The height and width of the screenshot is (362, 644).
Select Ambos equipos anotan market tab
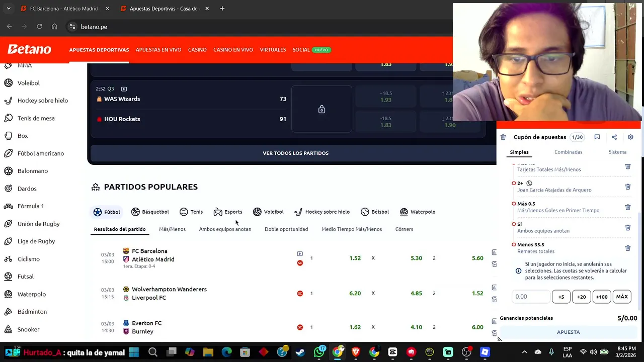click(225, 229)
